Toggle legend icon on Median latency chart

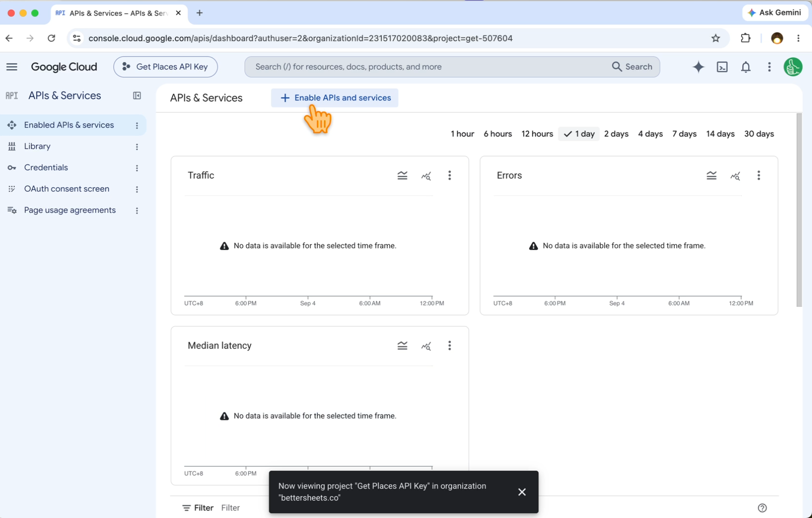(402, 346)
